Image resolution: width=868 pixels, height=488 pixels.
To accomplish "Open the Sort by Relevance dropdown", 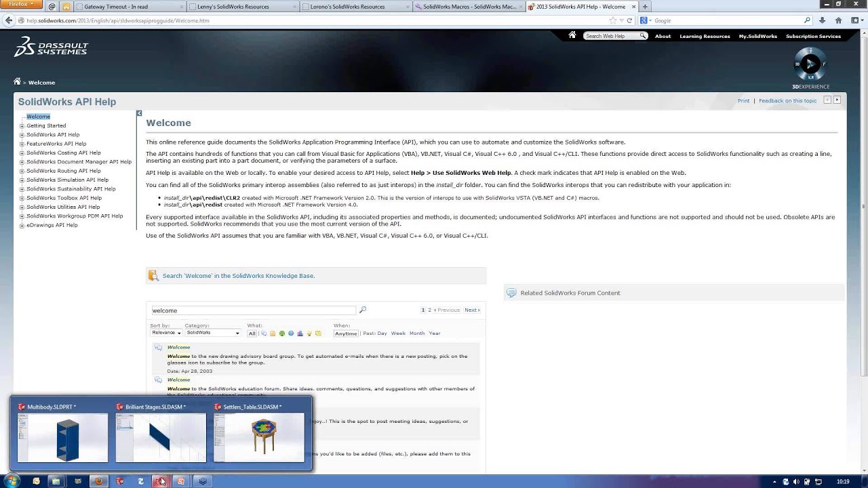I will (166, 333).
